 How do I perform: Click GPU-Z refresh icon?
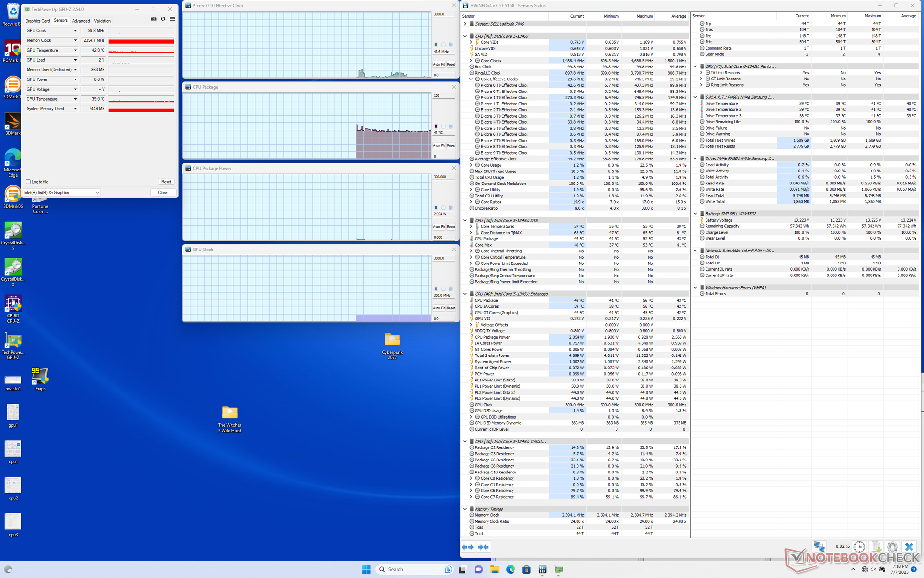163,19
